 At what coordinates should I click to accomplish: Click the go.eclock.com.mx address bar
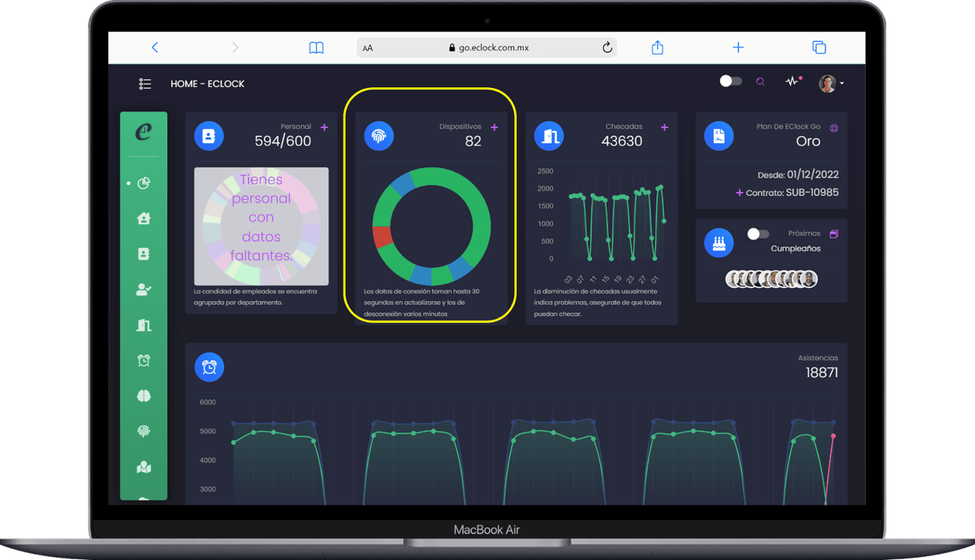[487, 48]
